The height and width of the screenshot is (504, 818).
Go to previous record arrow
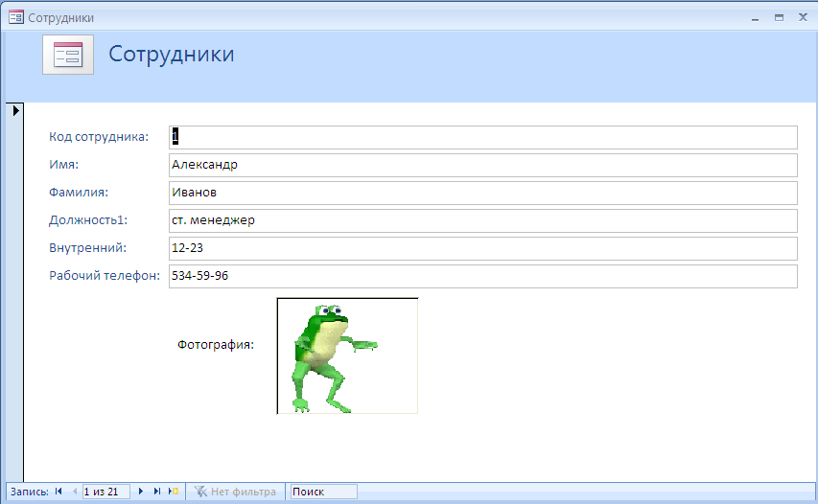click(75, 492)
